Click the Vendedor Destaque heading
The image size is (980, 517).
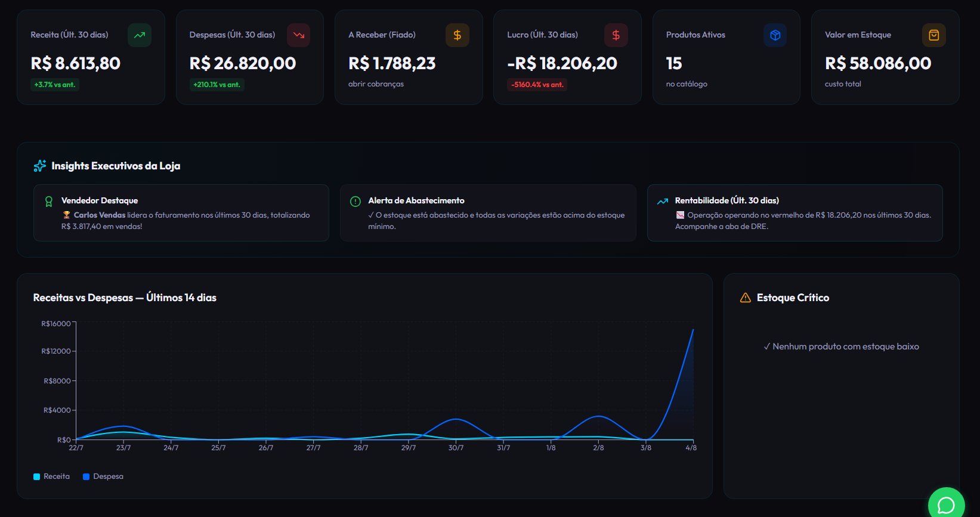[100, 201]
